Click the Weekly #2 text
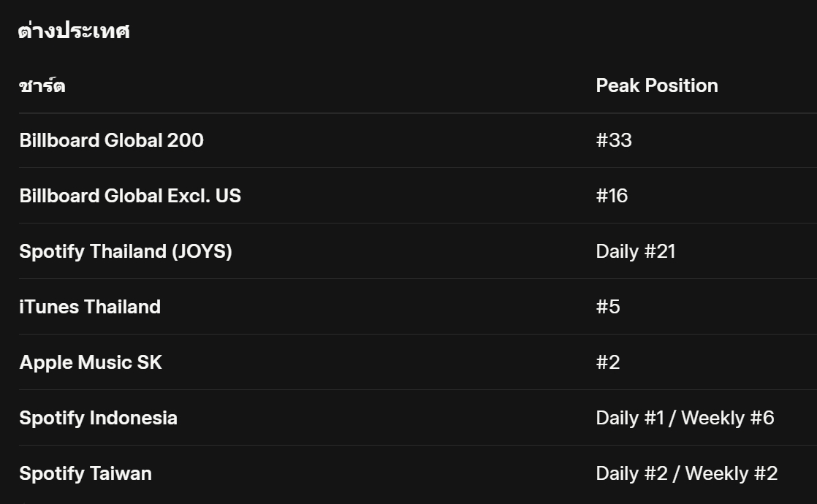817x504 pixels. click(x=731, y=473)
